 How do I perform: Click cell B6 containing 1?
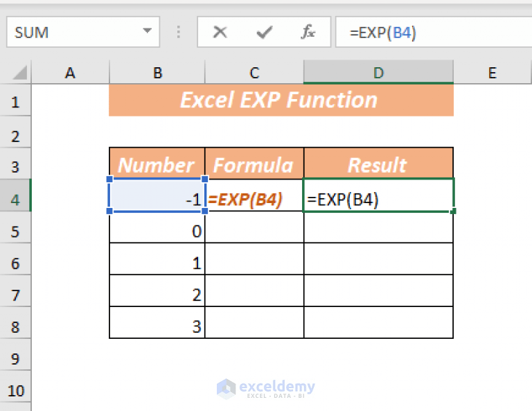click(157, 259)
